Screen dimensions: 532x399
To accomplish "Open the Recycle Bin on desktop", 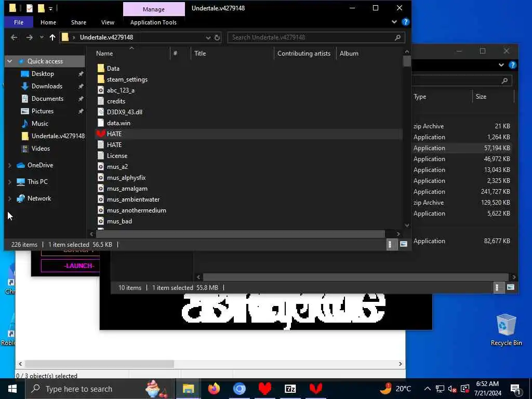I will pos(506,330).
